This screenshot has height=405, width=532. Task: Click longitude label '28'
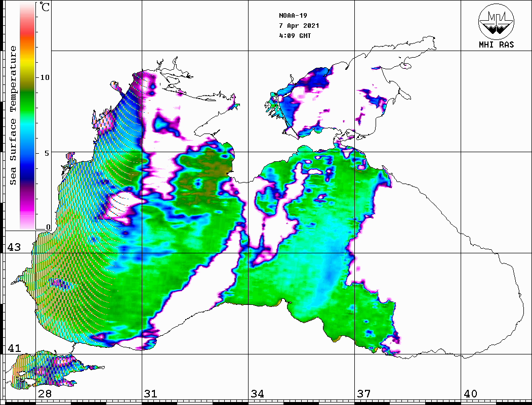[45, 394]
